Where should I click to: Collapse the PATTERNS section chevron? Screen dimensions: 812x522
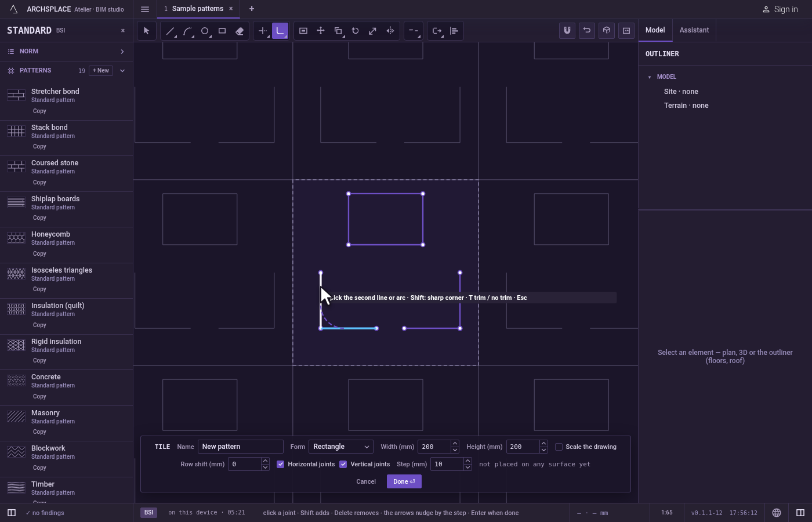pos(122,71)
